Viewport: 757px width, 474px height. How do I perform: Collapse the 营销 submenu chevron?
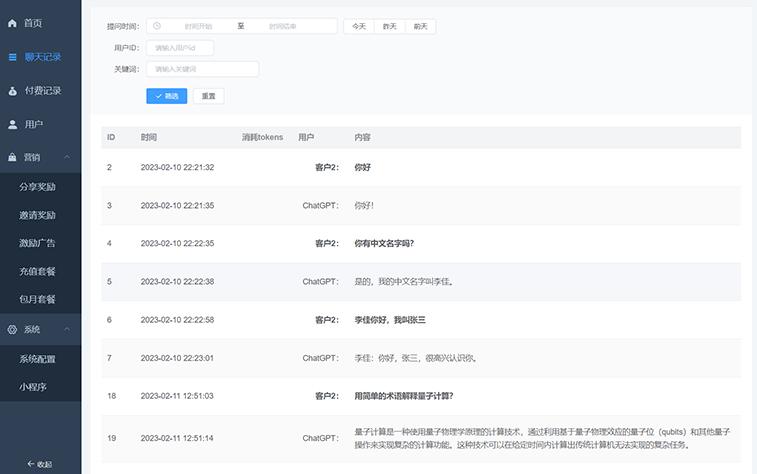tap(67, 157)
